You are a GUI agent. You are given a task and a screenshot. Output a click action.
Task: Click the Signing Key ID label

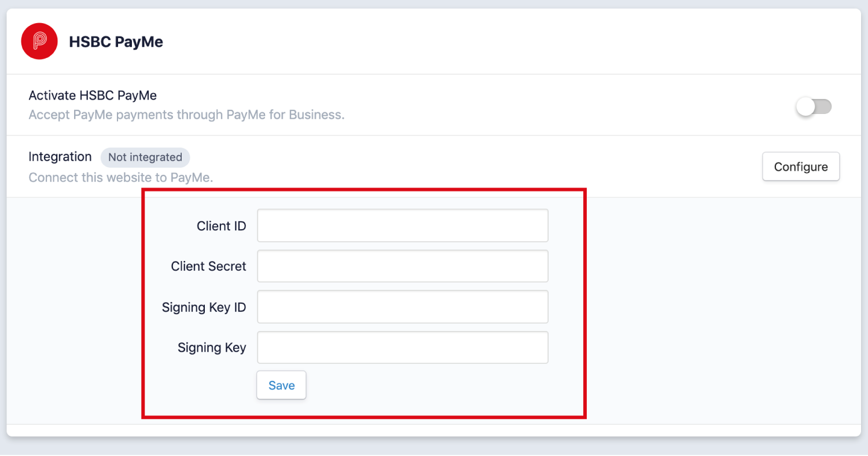click(x=204, y=307)
